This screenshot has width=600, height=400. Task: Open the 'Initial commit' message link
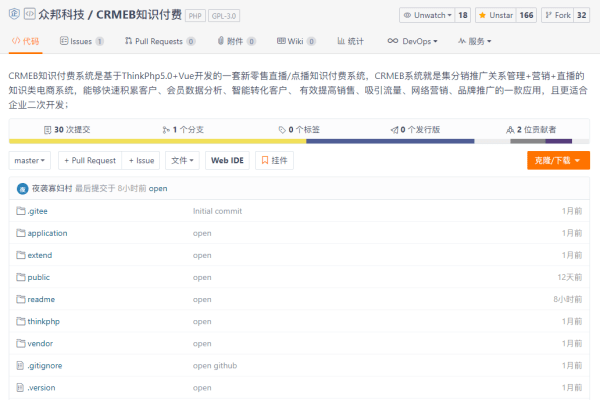(x=217, y=211)
